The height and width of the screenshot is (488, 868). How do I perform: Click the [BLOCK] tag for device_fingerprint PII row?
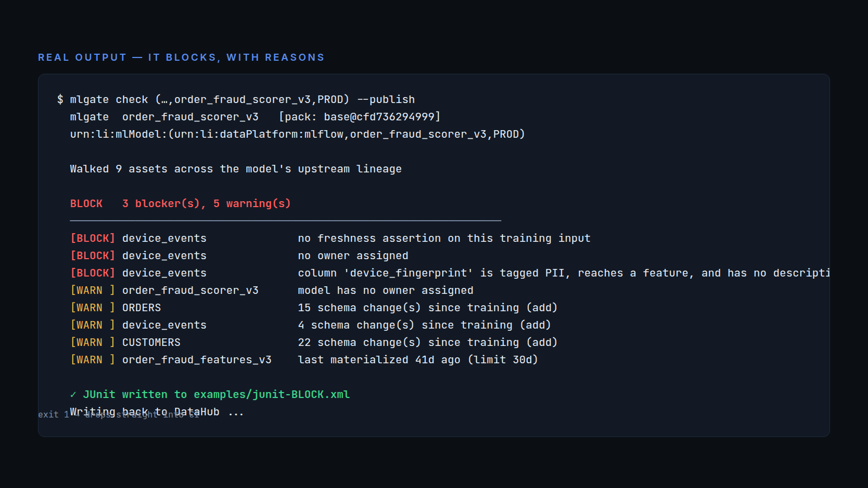[x=93, y=273]
